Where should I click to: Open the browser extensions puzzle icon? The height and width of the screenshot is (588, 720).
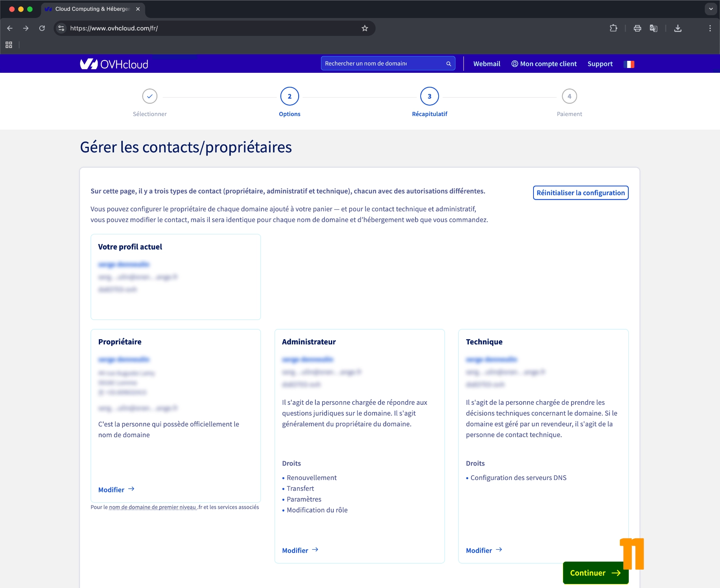point(613,28)
